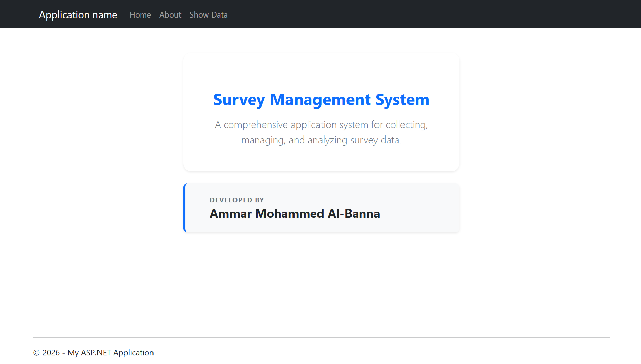Screen dimensions: 641x364
Task: Click the Survey Management System heading
Action: [x=321, y=100]
